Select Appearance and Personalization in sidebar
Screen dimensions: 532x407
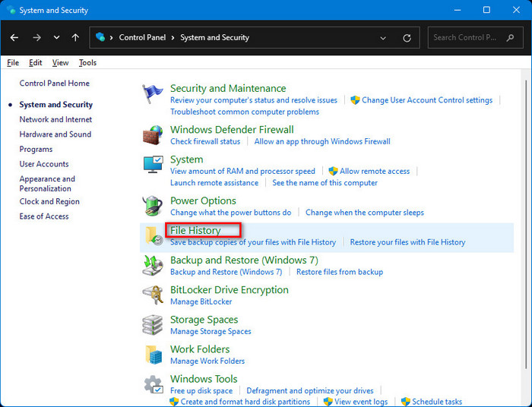[x=47, y=184]
